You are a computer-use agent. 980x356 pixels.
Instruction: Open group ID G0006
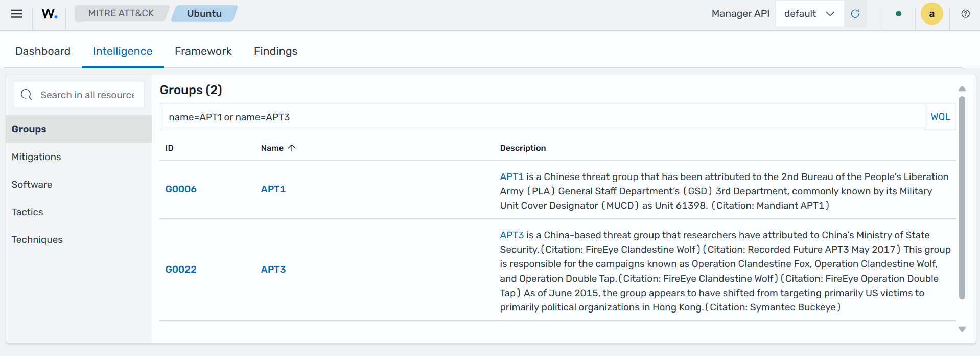(181, 189)
